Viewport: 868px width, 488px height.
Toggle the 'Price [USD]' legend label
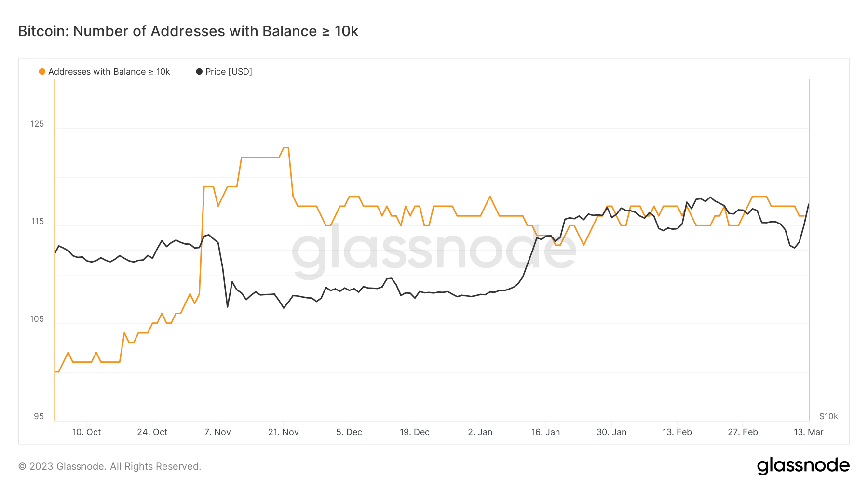point(229,72)
